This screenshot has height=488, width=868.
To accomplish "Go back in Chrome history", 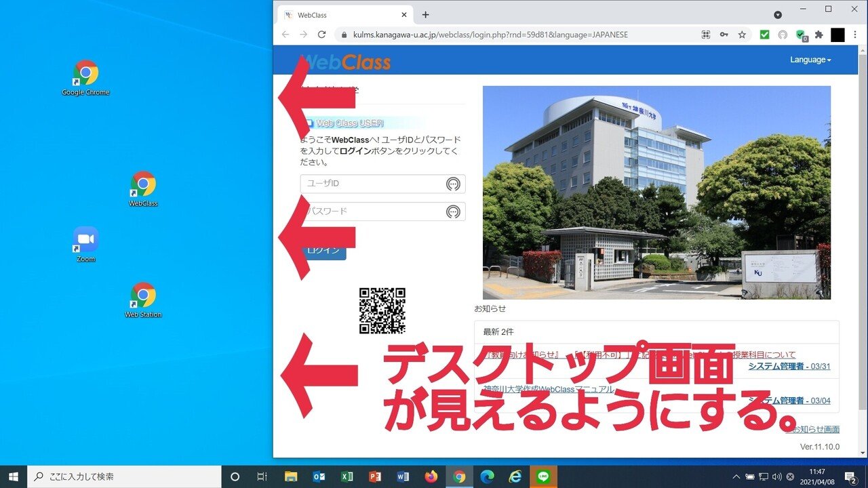I will click(285, 35).
